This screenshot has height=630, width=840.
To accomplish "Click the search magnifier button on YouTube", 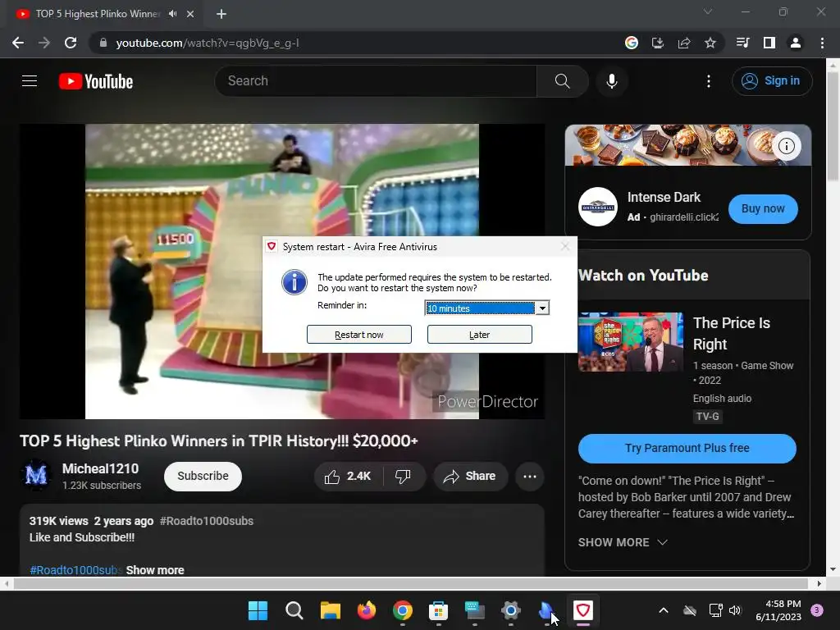I will click(x=562, y=81).
